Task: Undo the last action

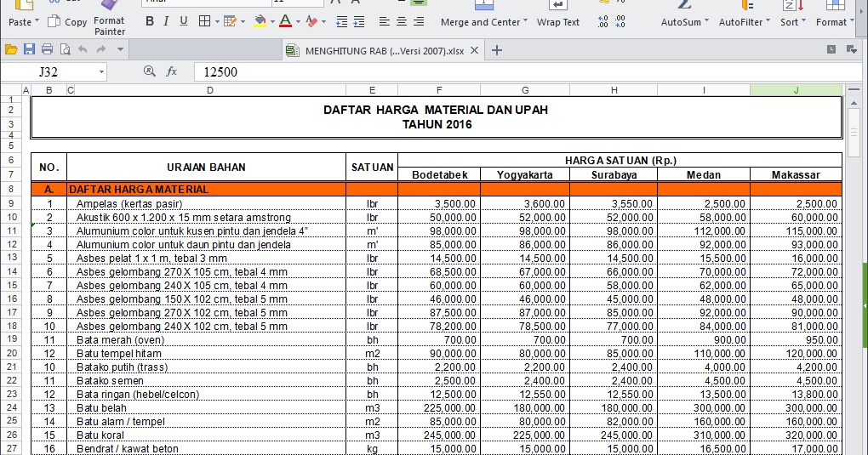Action: tap(83, 49)
